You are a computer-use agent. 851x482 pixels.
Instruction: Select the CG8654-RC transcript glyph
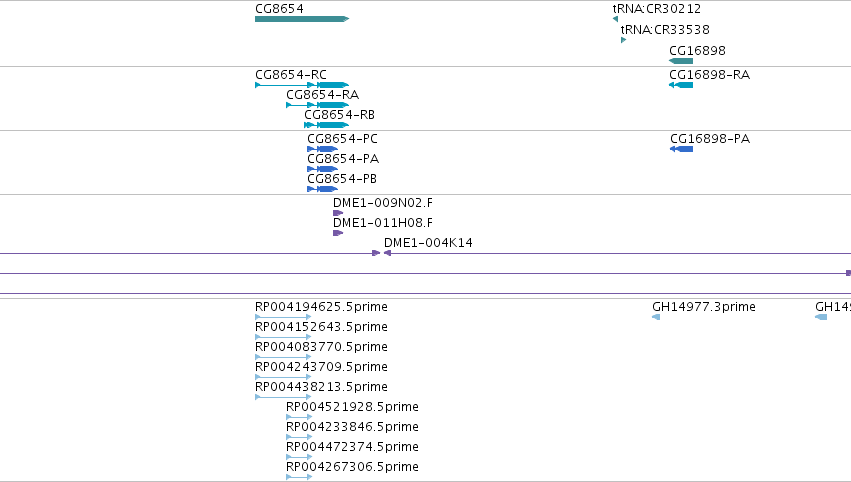[x=302, y=85]
